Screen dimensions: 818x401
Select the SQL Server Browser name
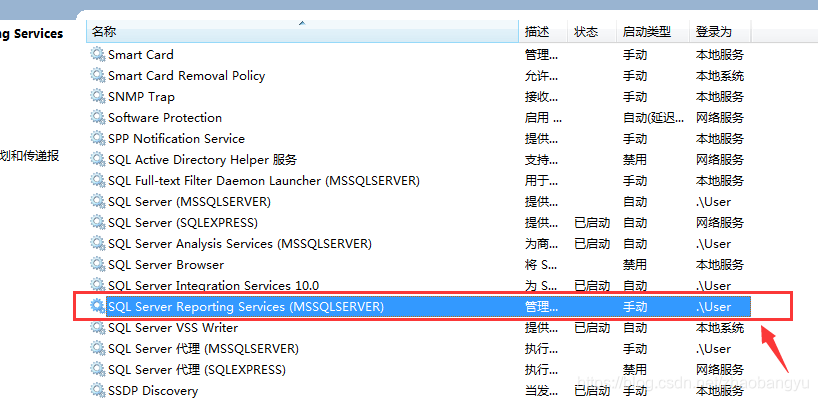166,265
